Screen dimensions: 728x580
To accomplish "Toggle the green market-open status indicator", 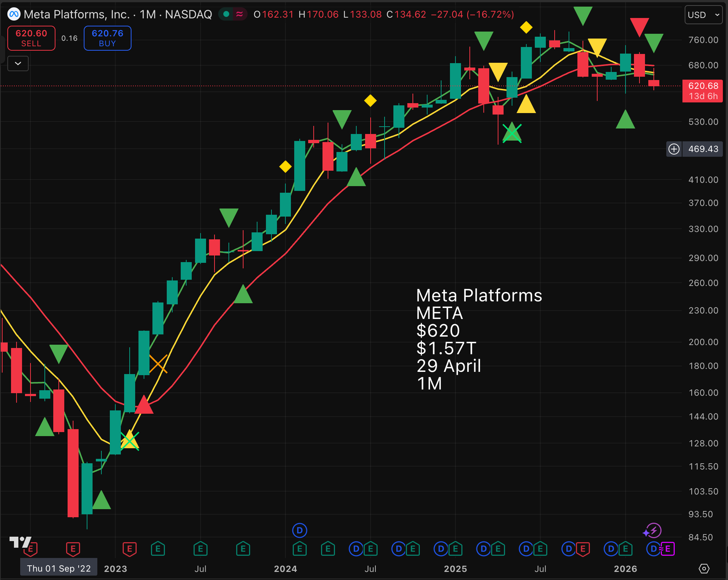I will [226, 14].
